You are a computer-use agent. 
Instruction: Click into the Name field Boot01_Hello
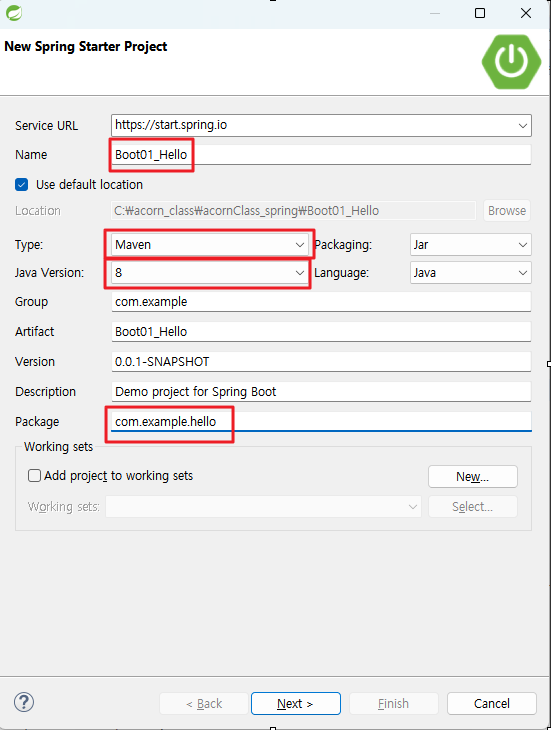pos(321,155)
